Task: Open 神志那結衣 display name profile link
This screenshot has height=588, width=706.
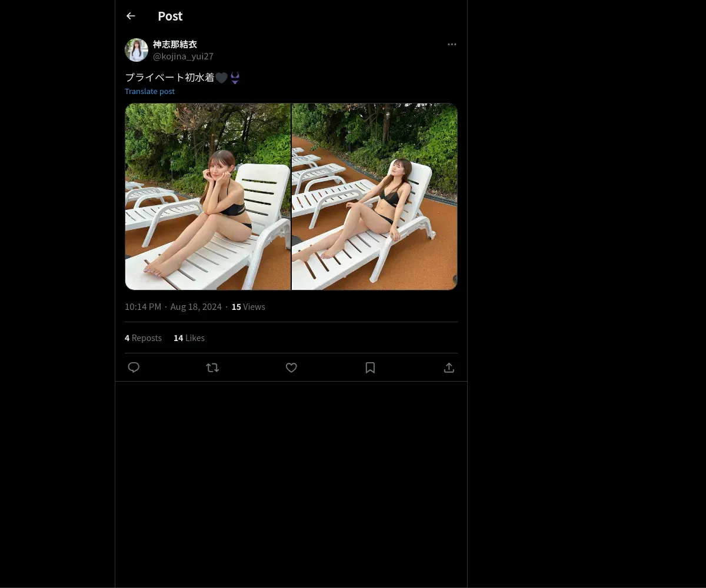Action: tap(175, 44)
